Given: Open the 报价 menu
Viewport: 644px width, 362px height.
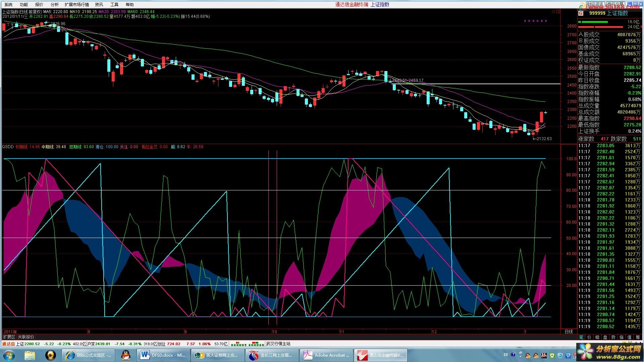Looking at the screenshot, I should (x=39, y=4).
